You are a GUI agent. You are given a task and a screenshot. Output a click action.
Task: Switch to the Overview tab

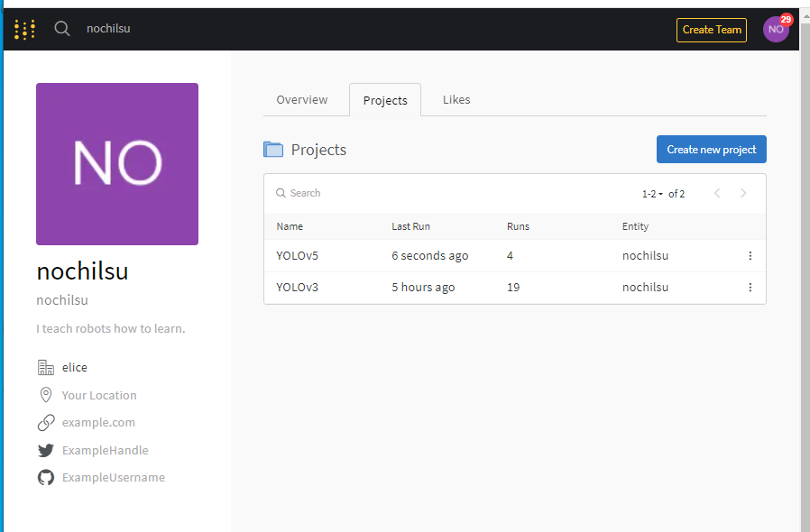point(301,100)
